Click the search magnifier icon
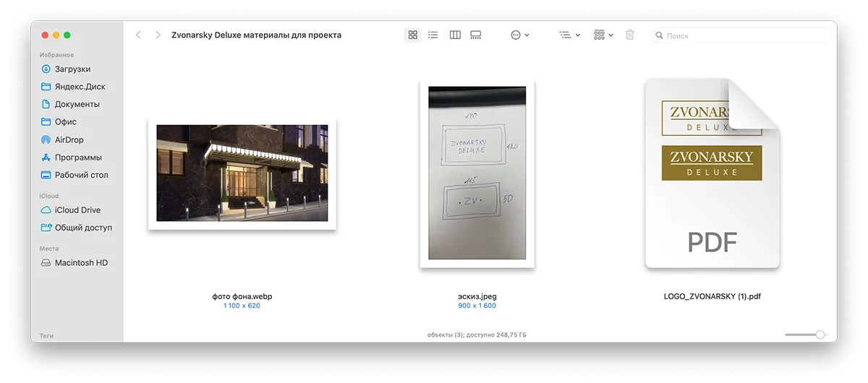868x383 pixels. coord(659,35)
